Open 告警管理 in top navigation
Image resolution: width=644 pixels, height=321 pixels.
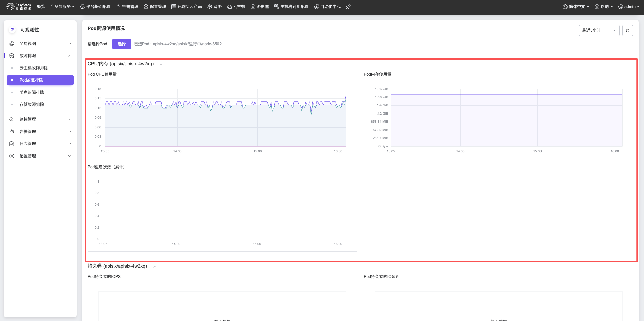click(127, 7)
